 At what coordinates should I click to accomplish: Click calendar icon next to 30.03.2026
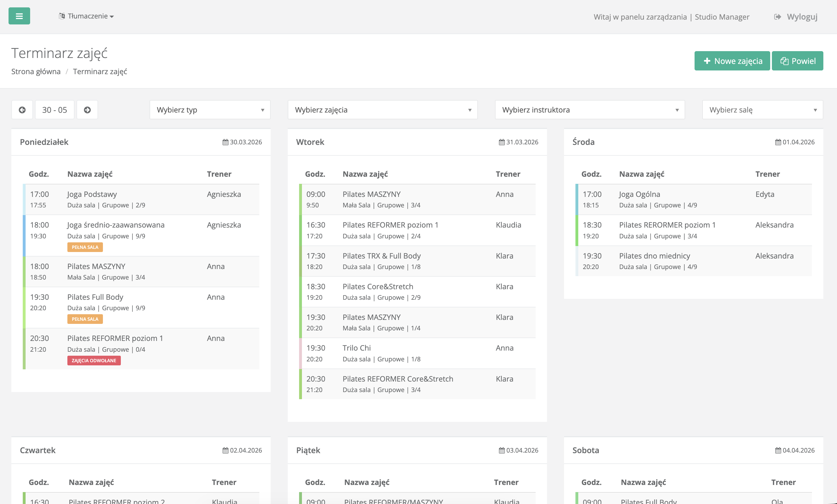225,142
